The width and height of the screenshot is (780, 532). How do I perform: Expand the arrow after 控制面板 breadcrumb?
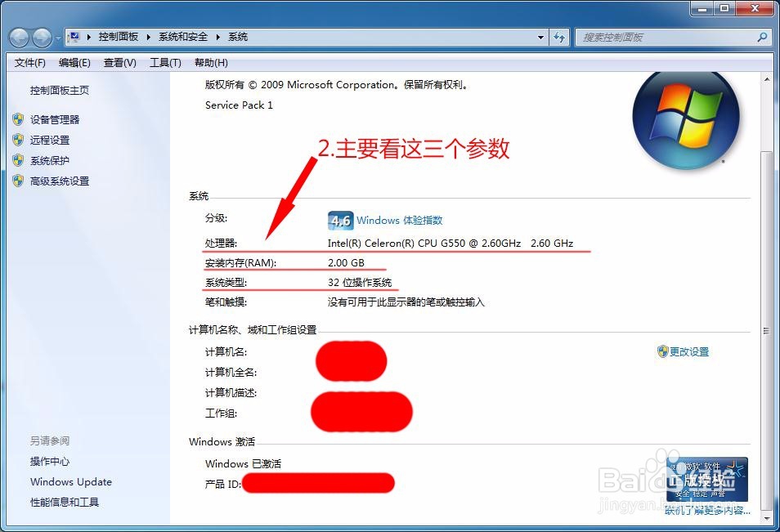pyautogui.click(x=148, y=37)
